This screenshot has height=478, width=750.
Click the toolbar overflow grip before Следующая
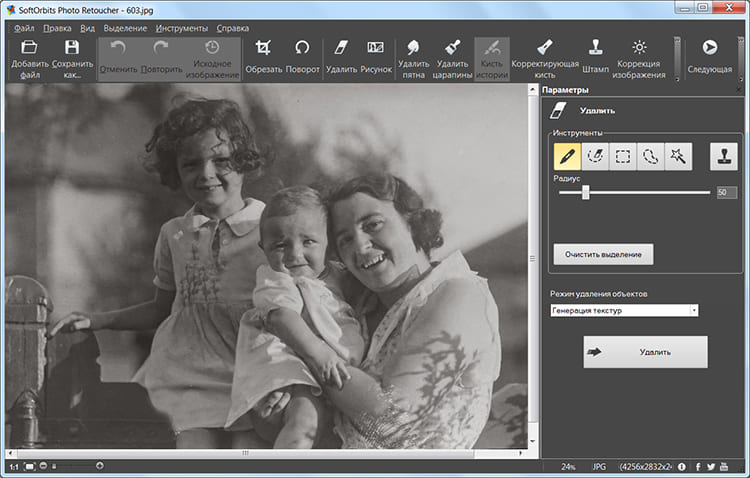click(x=677, y=58)
